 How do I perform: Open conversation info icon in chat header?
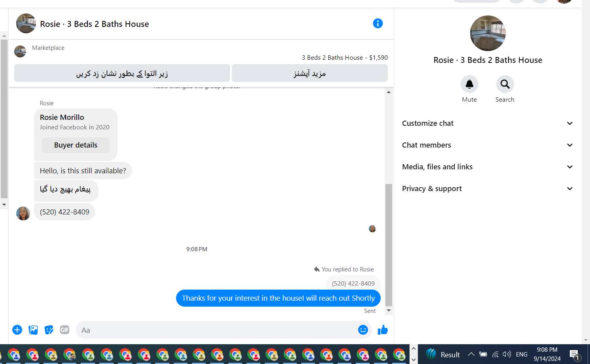378,23
